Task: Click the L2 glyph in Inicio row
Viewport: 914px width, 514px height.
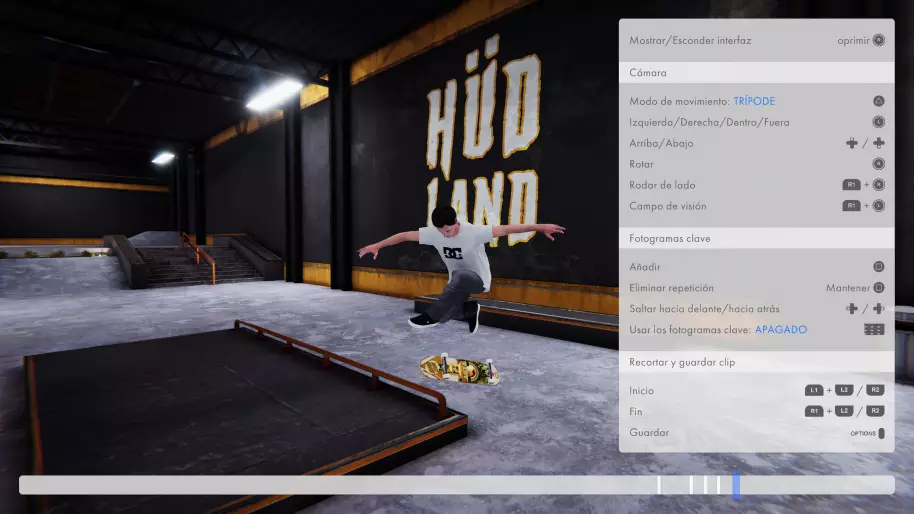Action: 844,390
